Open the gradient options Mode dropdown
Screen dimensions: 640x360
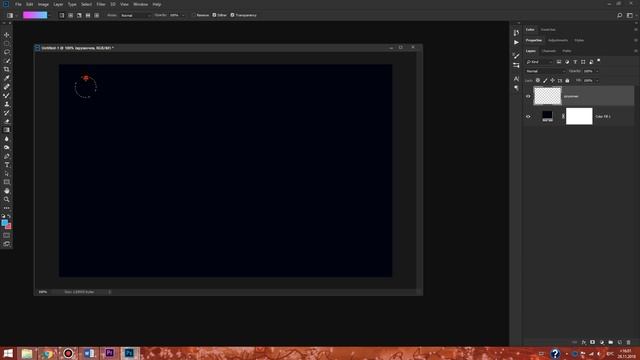(x=135, y=15)
